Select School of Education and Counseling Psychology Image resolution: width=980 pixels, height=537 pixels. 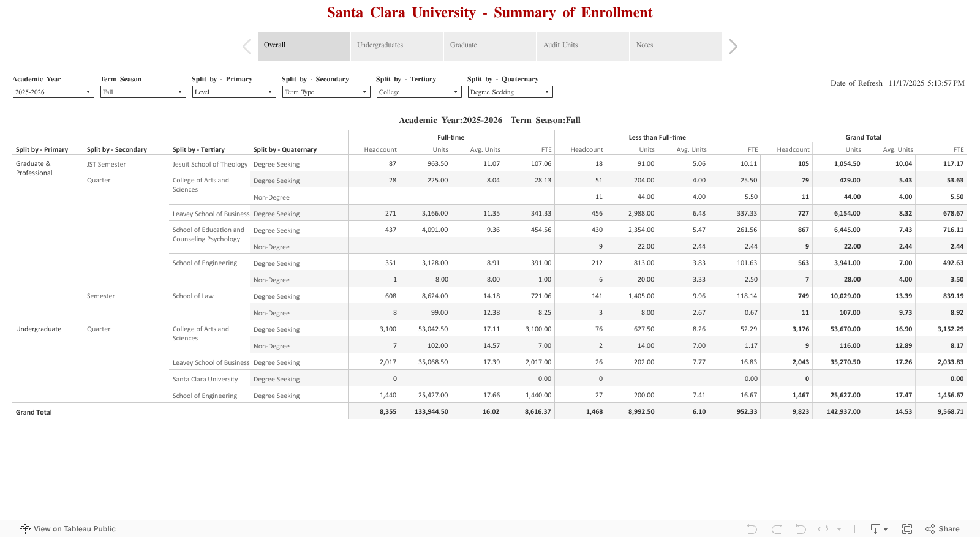(x=208, y=235)
